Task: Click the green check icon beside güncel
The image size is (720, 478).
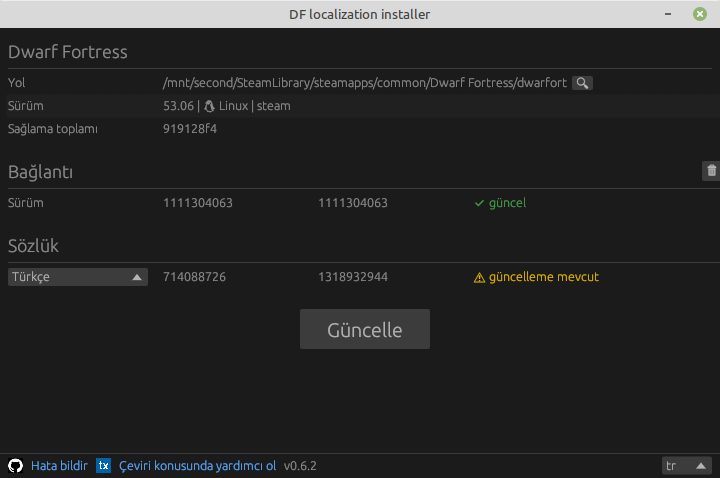Action: click(x=479, y=203)
